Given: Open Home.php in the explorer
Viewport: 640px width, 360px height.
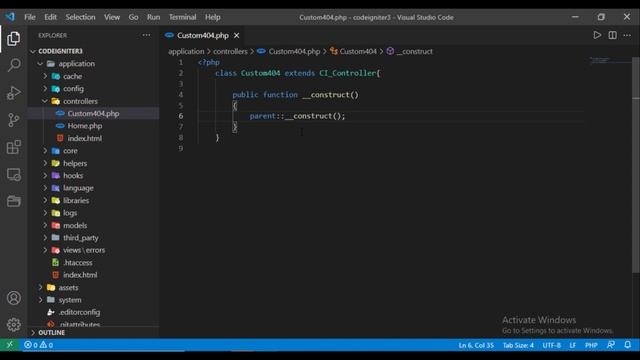Looking at the screenshot, I should (x=84, y=126).
